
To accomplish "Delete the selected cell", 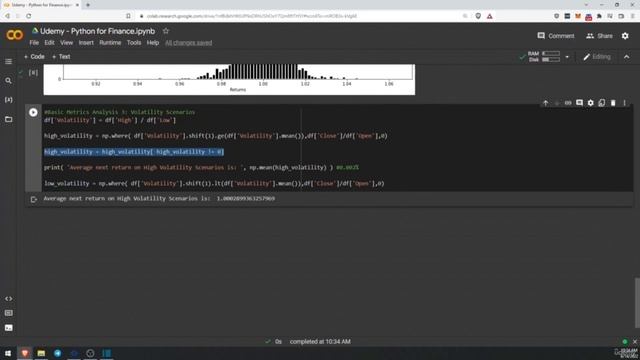I will [613, 103].
